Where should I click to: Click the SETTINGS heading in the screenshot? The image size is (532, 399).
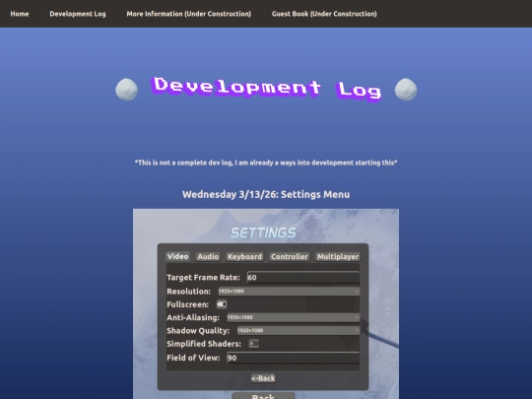pyautogui.click(x=263, y=233)
